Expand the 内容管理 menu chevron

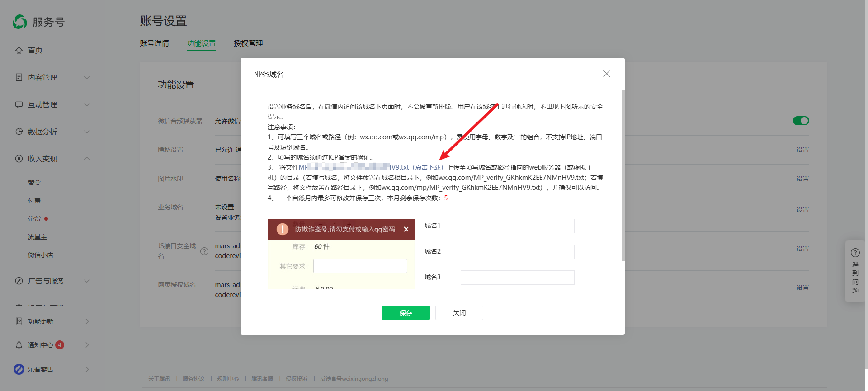pos(87,77)
